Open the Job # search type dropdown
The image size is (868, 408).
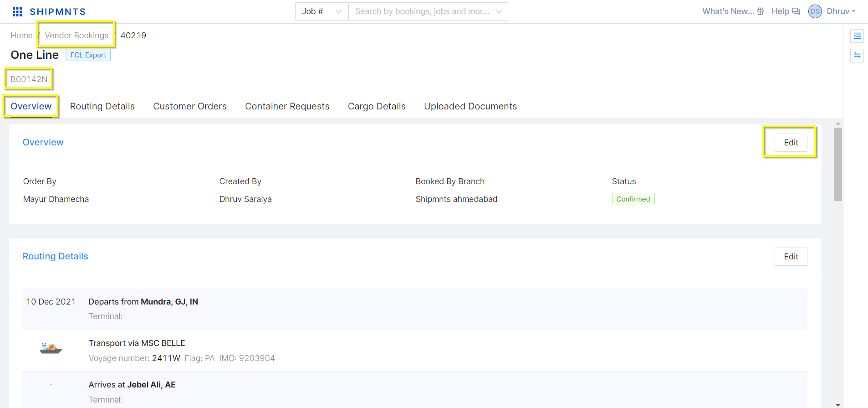tap(322, 11)
